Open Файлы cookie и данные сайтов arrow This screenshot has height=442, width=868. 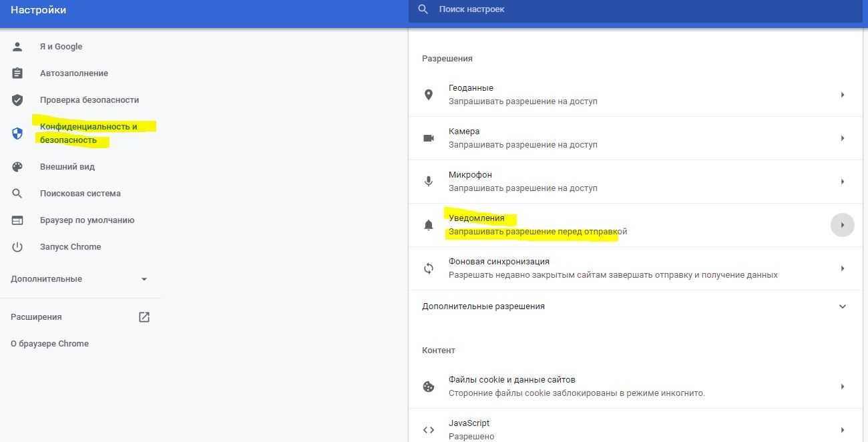[843, 387]
